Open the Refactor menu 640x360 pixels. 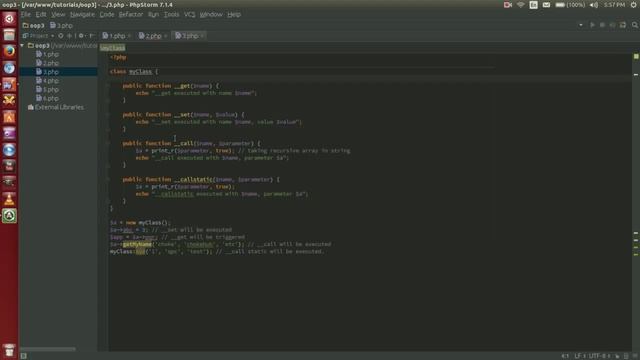click(x=131, y=14)
